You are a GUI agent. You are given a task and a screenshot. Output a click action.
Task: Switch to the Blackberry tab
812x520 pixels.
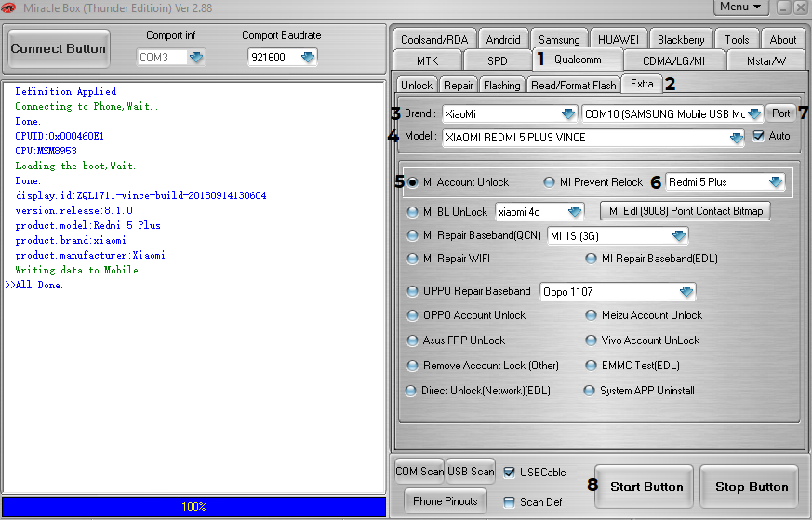(x=681, y=39)
